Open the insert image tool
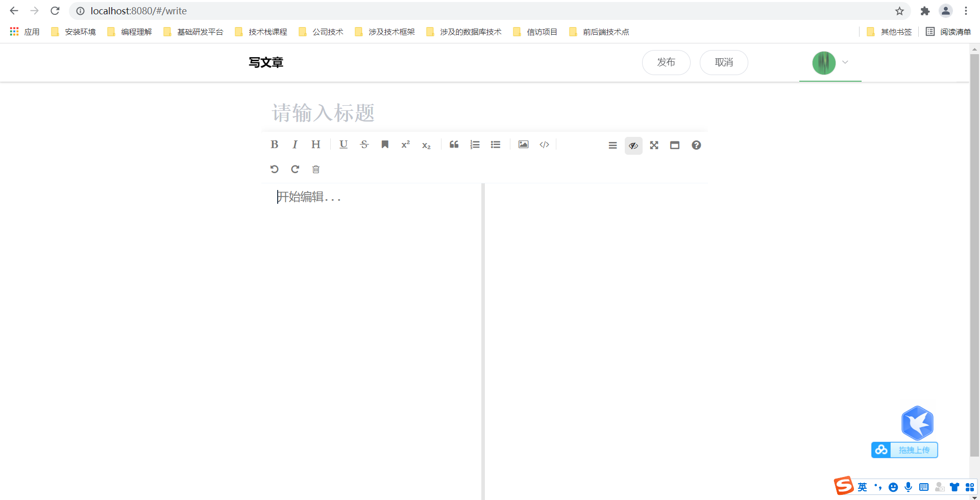980x500 pixels. tap(523, 145)
